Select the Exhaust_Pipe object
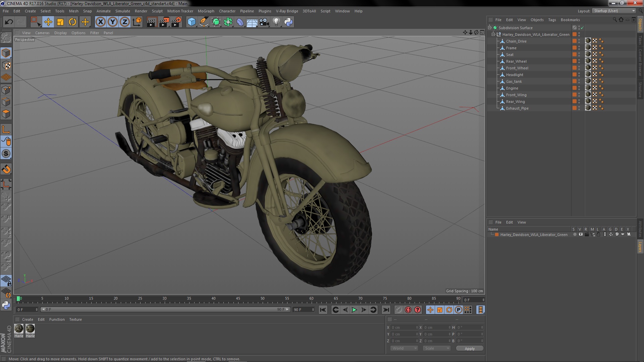The height and width of the screenshot is (362, 644). coord(517,108)
